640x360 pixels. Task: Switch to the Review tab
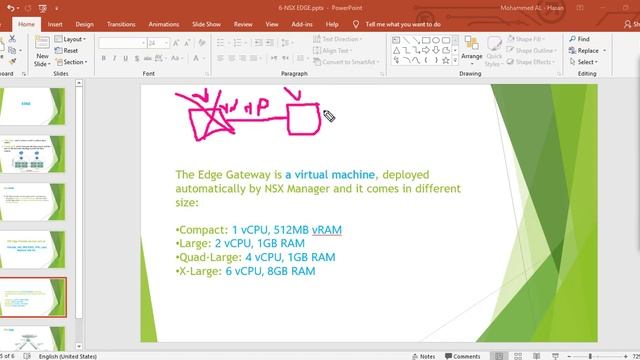coord(243,24)
